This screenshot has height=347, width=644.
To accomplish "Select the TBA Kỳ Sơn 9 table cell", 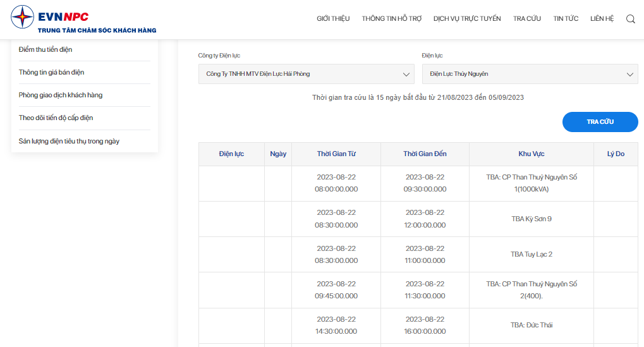I will [x=531, y=219].
